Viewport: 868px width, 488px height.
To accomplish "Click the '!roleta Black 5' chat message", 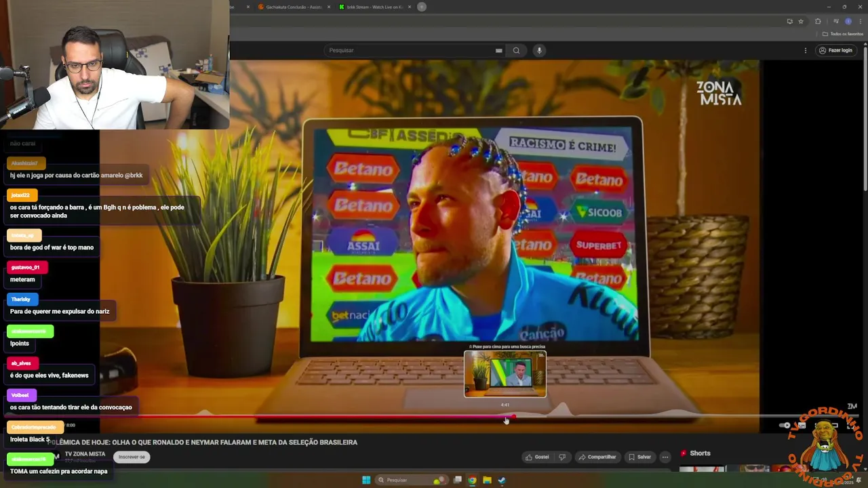I will 30,439.
